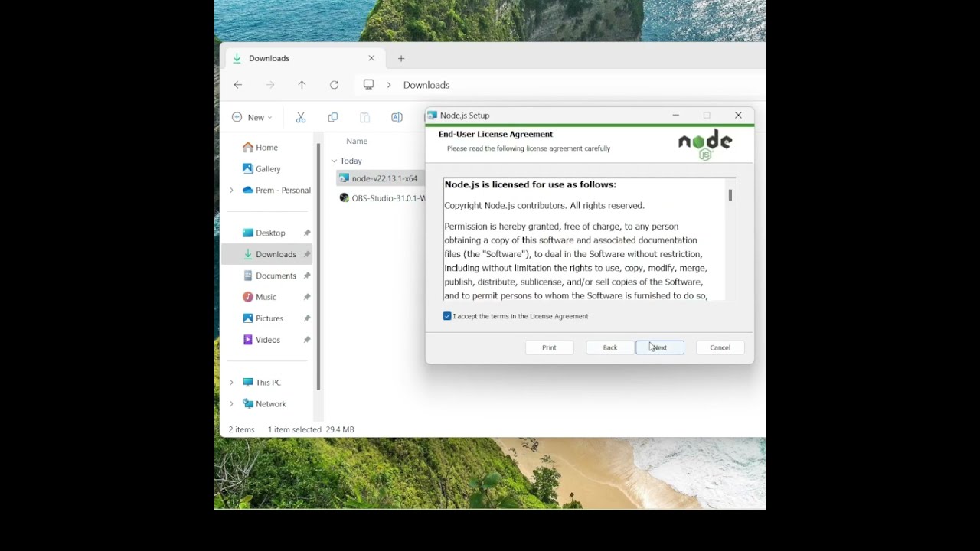Image resolution: width=980 pixels, height=551 pixels.
Task: Select This PC in navigation pane
Action: point(268,383)
